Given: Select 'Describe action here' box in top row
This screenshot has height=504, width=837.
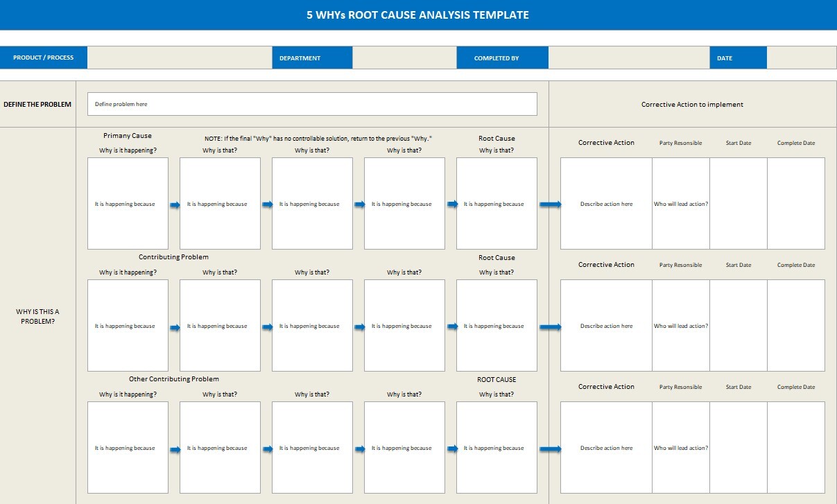Looking at the screenshot, I should pos(606,203).
